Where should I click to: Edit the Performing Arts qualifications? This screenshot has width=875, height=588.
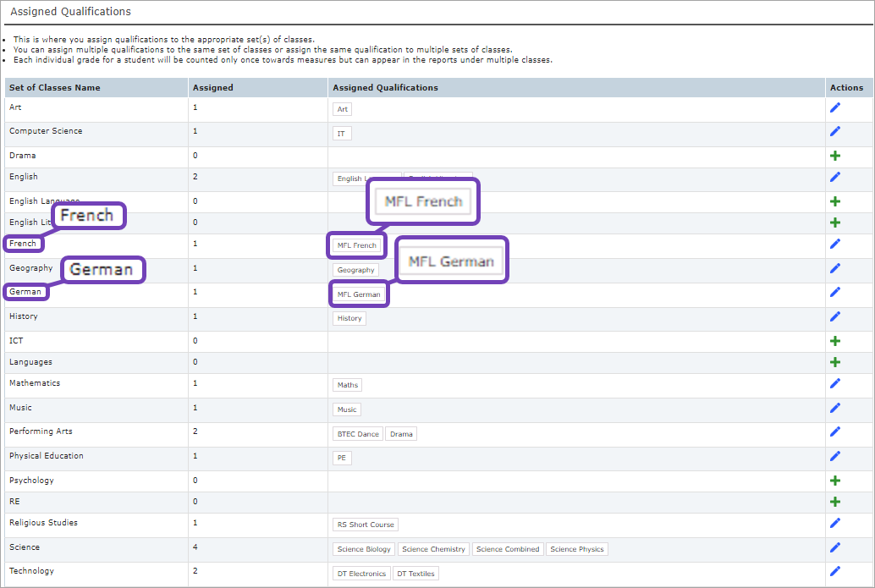point(835,431)
